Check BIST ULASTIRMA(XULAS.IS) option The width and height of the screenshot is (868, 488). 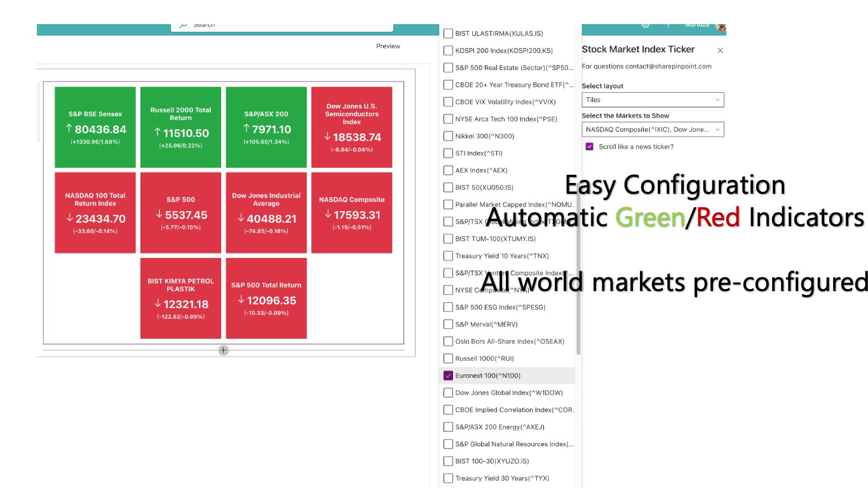[449, 33]
